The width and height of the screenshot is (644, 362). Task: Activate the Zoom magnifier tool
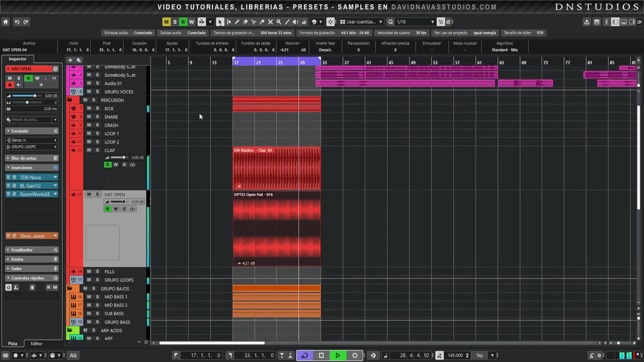(279, 22)
